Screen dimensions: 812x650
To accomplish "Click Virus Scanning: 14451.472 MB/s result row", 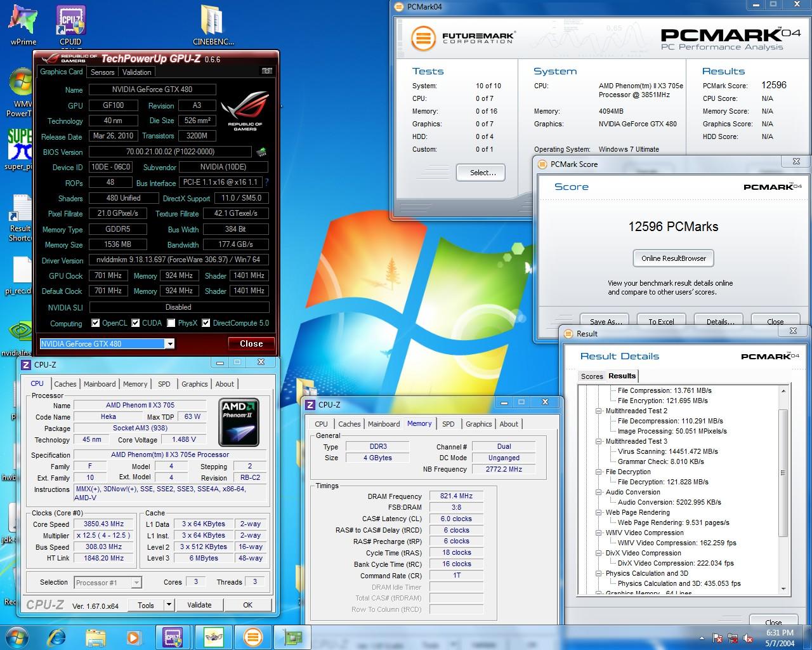I will tap(667, 451).
